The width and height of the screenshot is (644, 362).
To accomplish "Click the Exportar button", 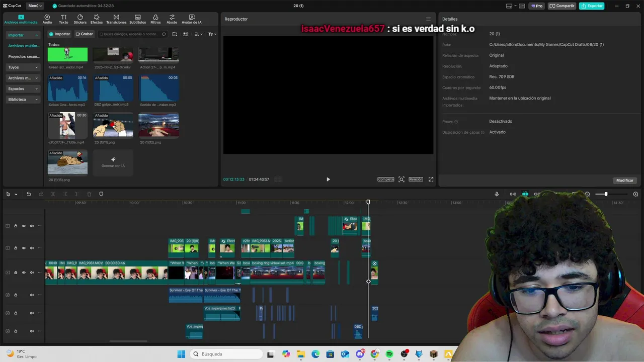I will pyautogui.click(x=592, y=6).
